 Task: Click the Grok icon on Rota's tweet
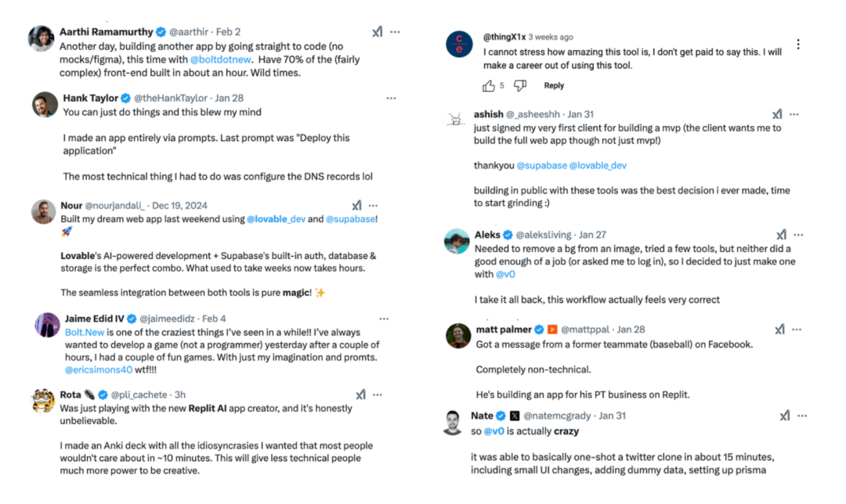[x=360, y=394]
